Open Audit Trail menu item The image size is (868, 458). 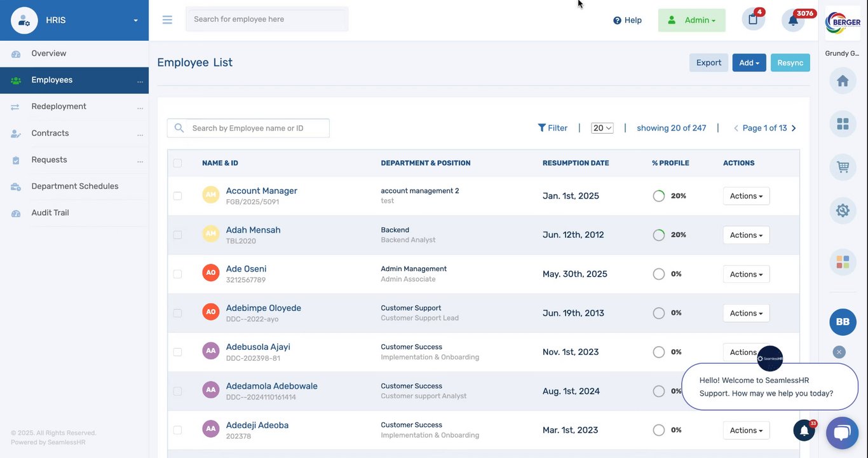[50, 212]
